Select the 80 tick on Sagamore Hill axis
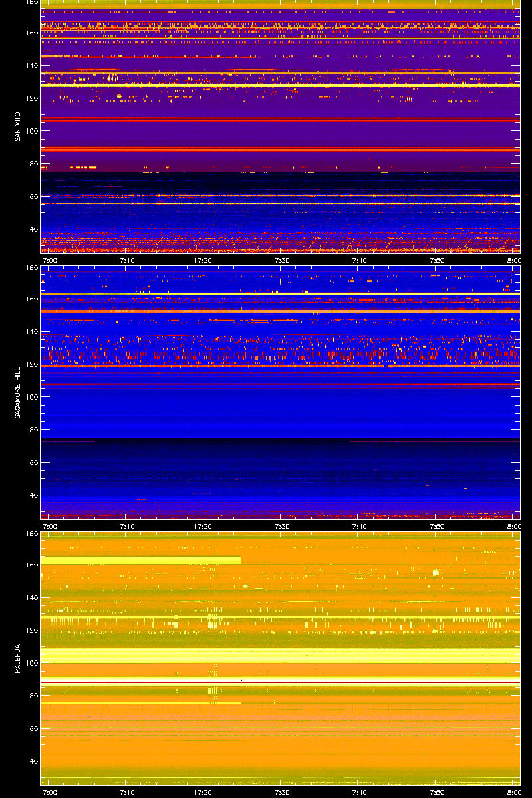532x798 pixels. (33, 430)
